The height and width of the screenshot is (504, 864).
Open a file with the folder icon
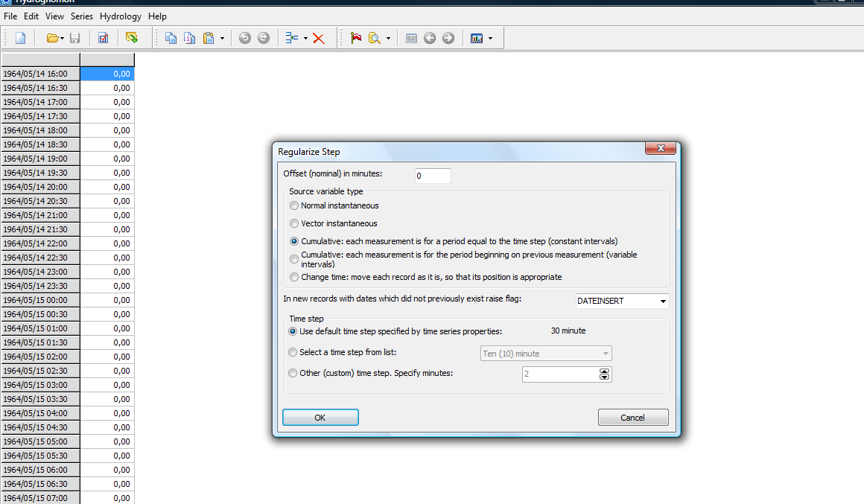coord(52,38)
